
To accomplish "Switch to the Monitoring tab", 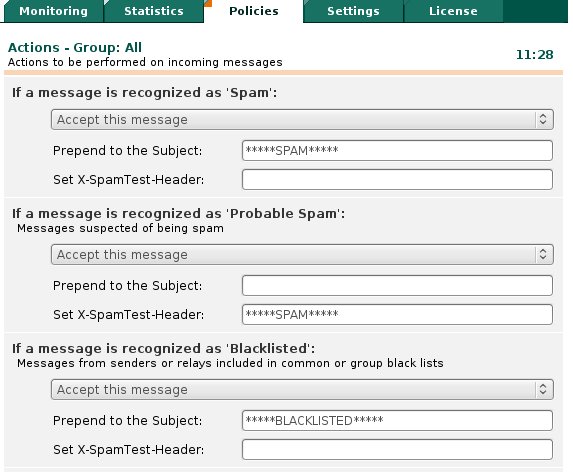I will 53,11.
